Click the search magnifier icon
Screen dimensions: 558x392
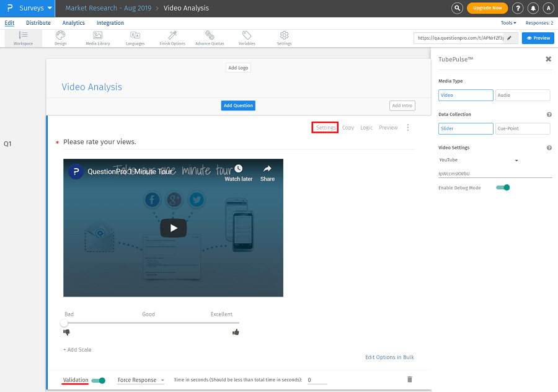[457, 8]
